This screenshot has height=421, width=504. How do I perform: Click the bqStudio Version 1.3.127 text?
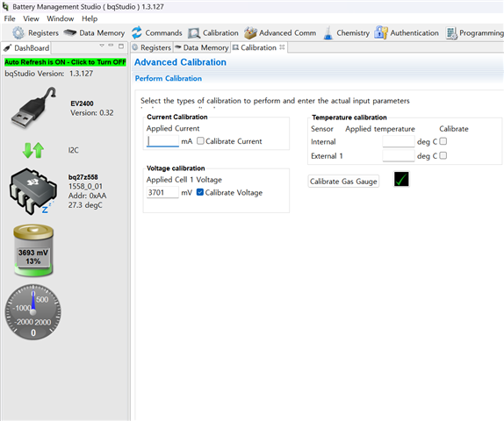pos(49,74)
